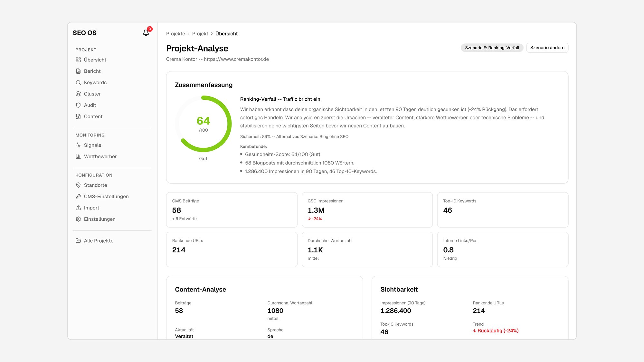This screenshot has width=644, height=362.
Task: Click the Szenario F: Ranking-Verfall badge
Action: pyautogui.click(x=492, y=48)
